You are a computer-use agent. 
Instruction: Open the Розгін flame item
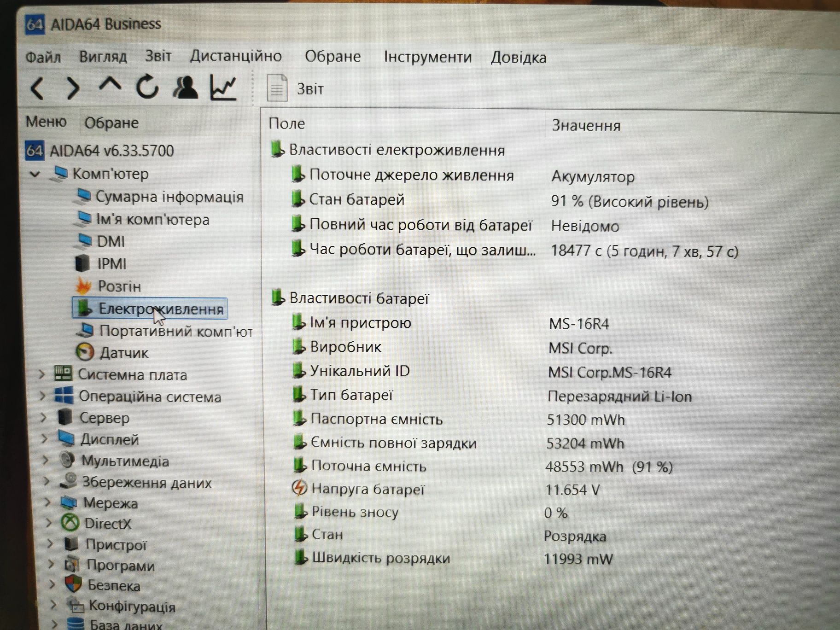tap(109, 286)
